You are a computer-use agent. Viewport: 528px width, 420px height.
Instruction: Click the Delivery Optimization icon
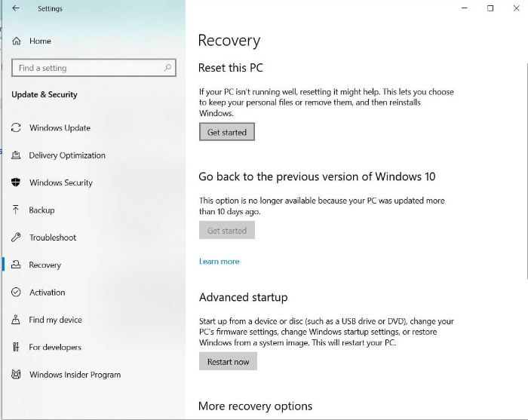[17, 155]
